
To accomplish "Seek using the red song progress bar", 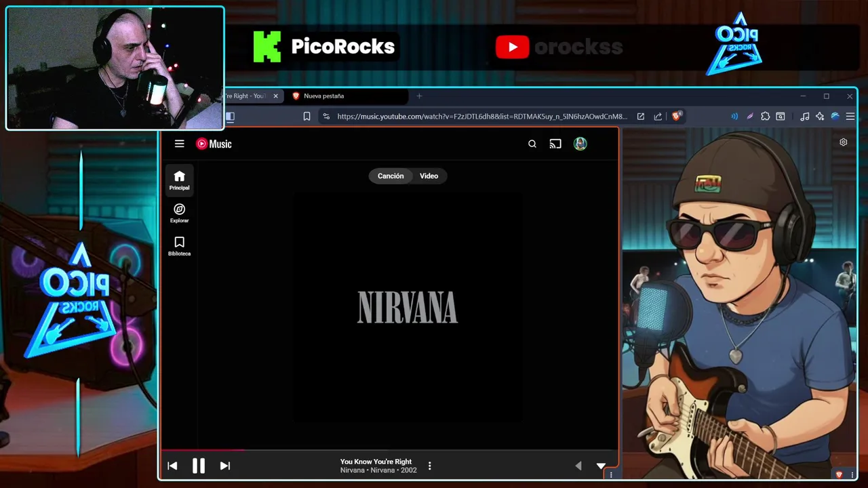I will coord(389,449).
